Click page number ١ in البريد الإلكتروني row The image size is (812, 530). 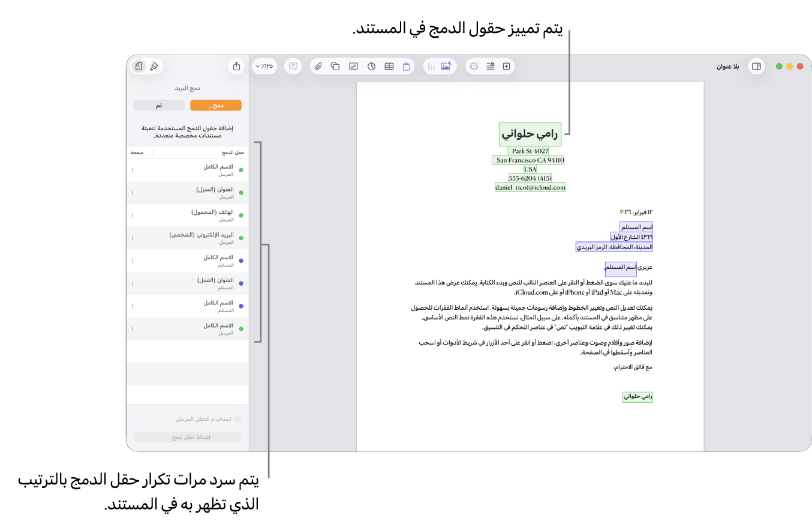pos(133,238)
